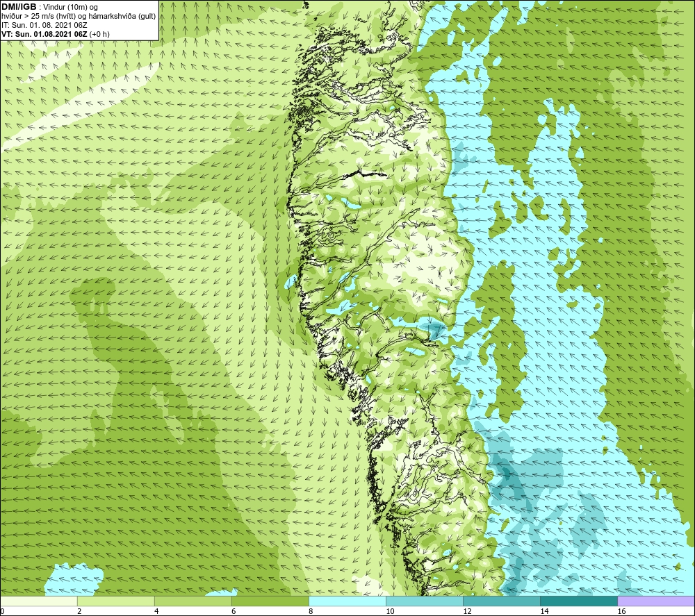Click the legend label '6'
This screenshot has height=616, width=695.
pos(234,611)
